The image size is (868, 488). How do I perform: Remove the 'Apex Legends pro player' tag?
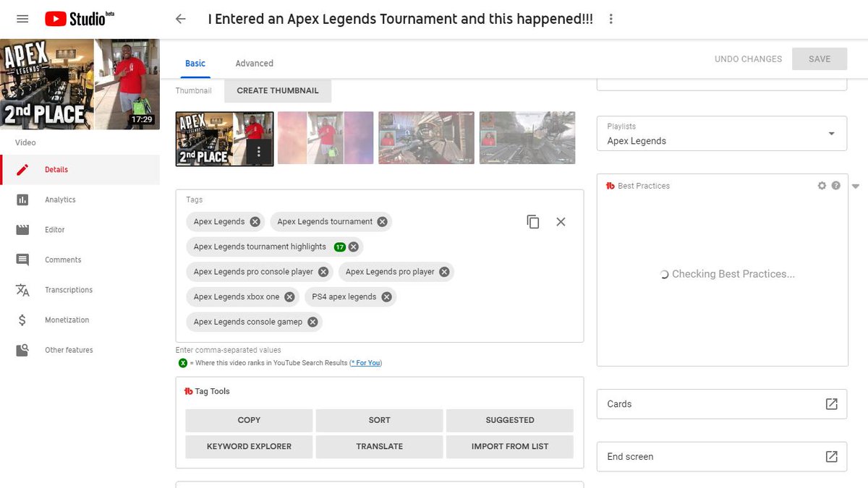[444, 272]
